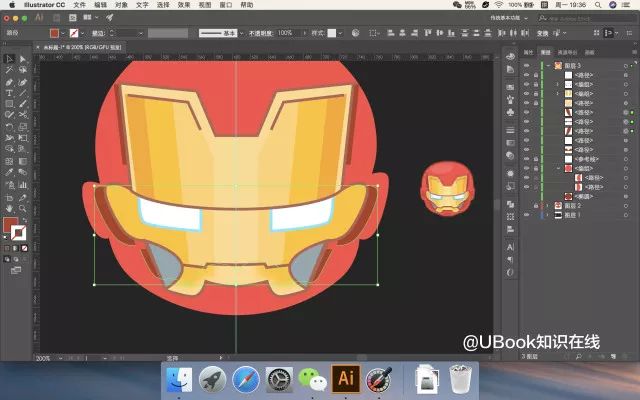Open the brush definition 基本 dropdown
This screenshot has width=640, height=400.
(x=242, y=33)
